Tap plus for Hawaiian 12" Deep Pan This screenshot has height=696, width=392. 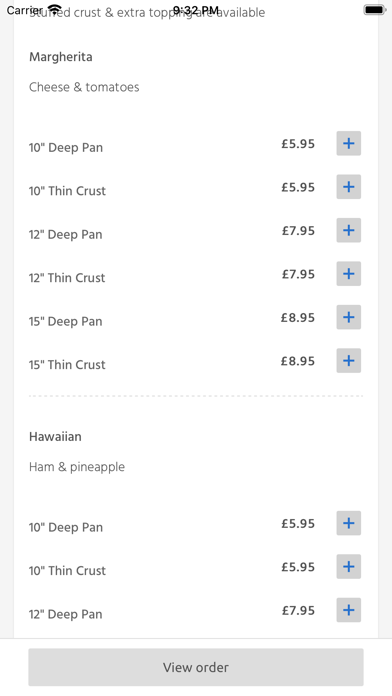point(348,610)
